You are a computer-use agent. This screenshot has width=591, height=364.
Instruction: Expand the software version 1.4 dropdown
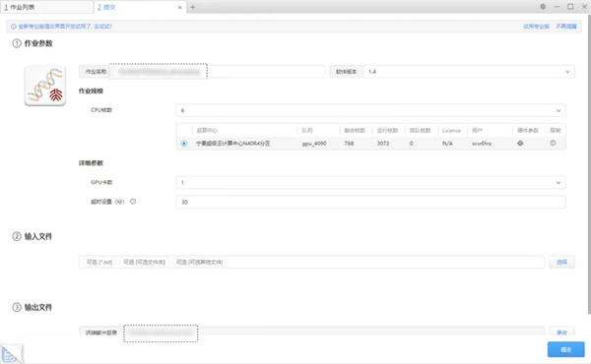click(469, 72)
